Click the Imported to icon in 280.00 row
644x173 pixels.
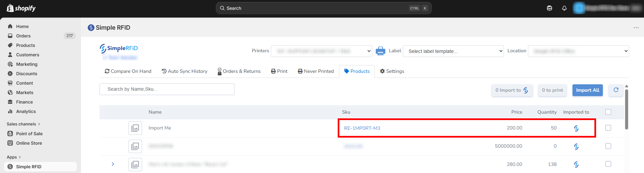pos(576,164)
